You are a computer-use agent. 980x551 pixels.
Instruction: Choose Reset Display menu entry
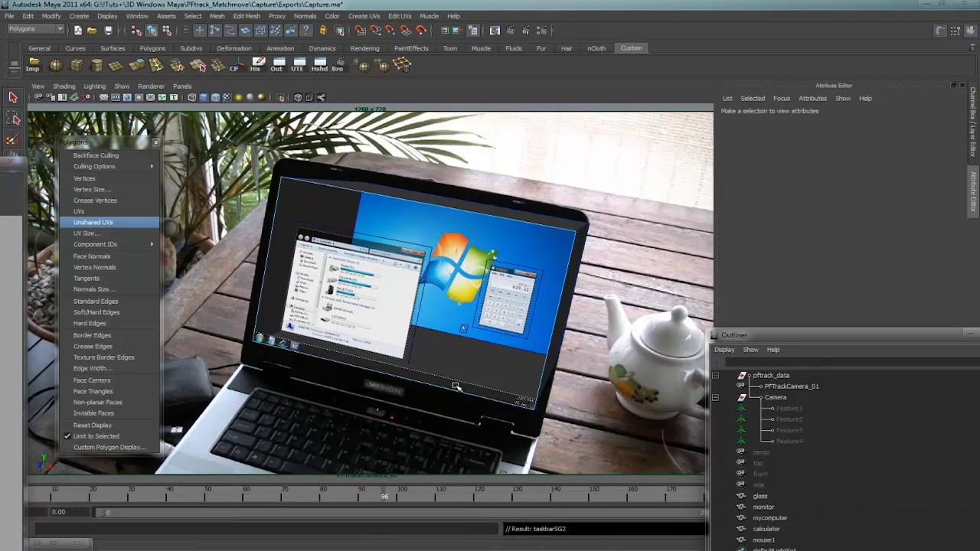(x=109, y=425)
